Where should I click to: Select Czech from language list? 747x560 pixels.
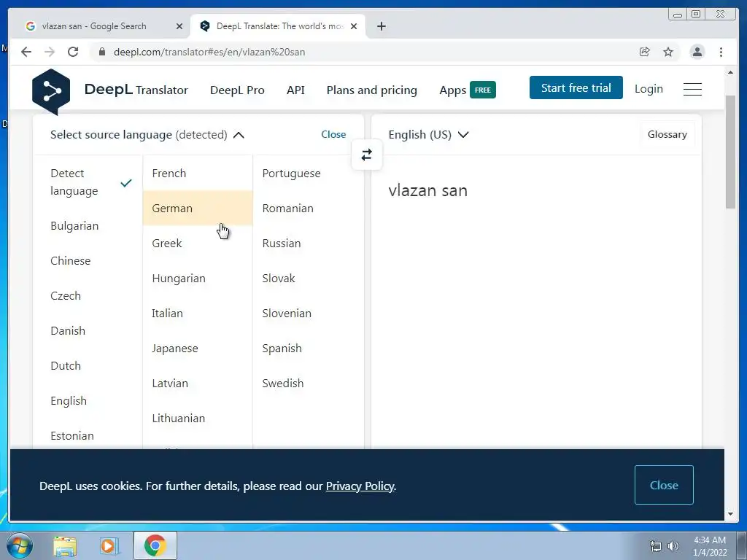(88, 296)
